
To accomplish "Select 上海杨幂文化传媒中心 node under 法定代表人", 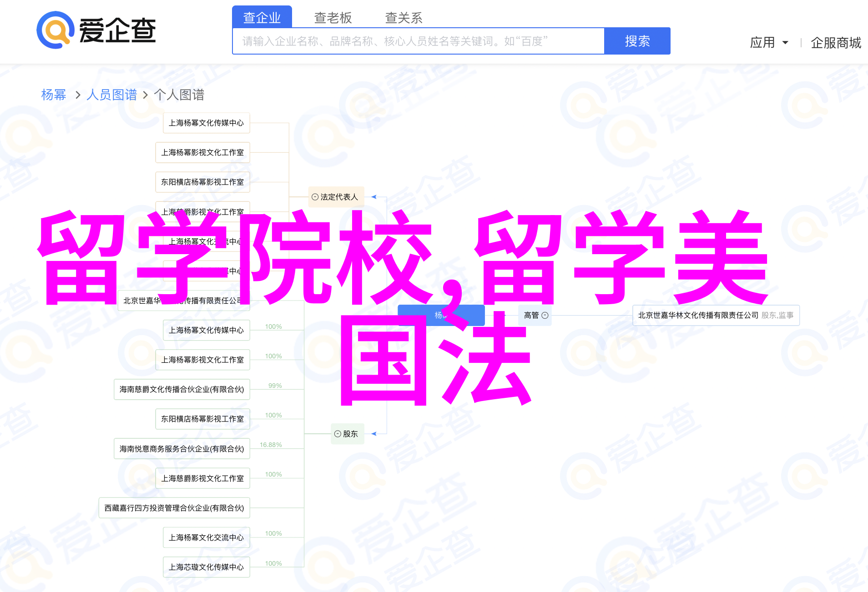I will (x=207, y=123).
